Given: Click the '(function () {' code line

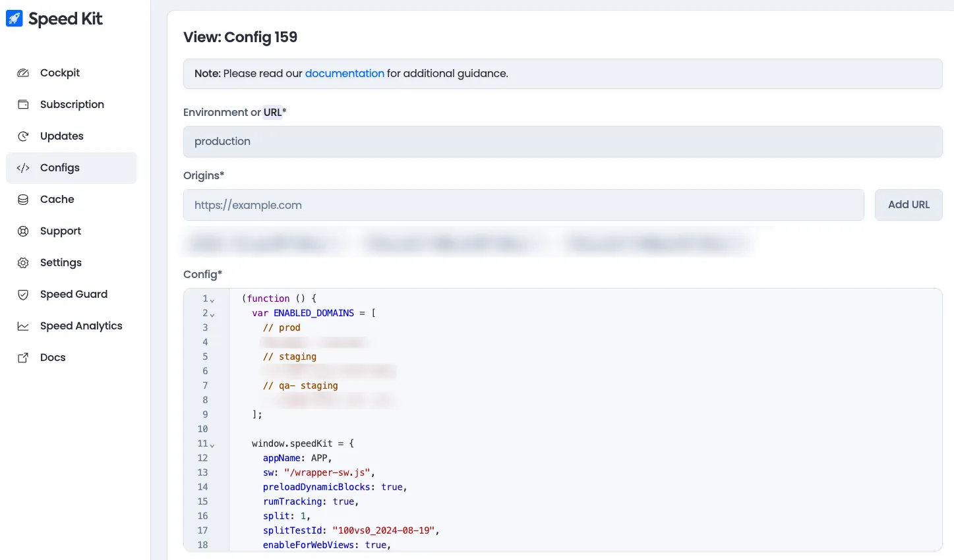Looking at the screenshot, I should pos(279,298).
